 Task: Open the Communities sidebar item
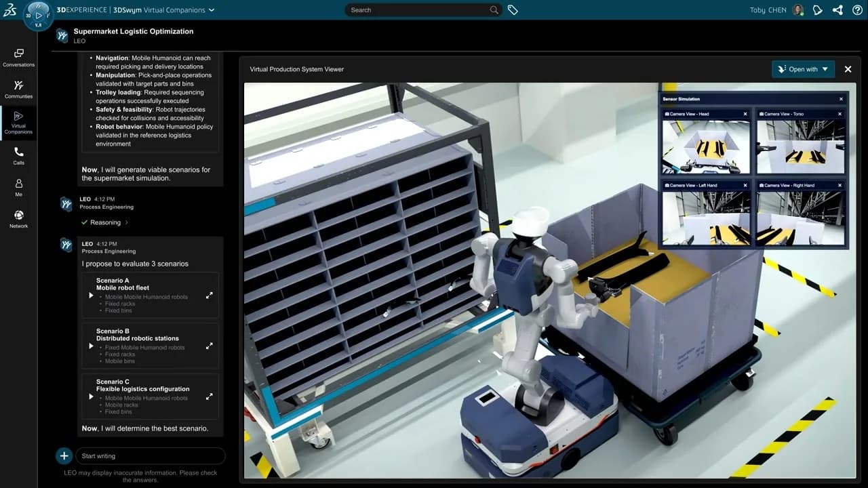18,89
